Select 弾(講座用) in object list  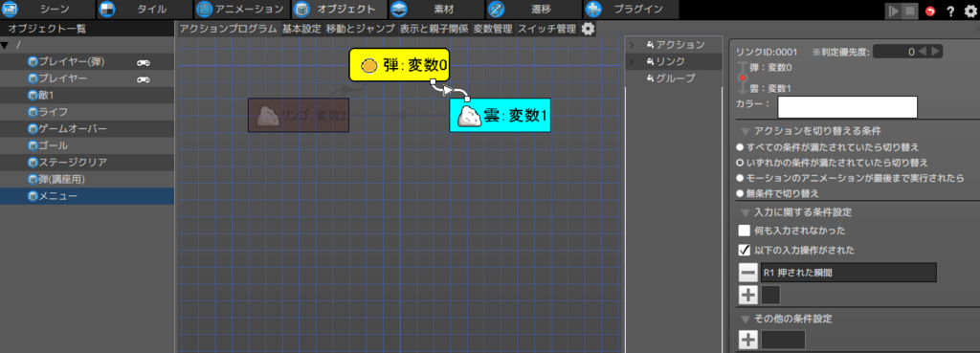87,179
